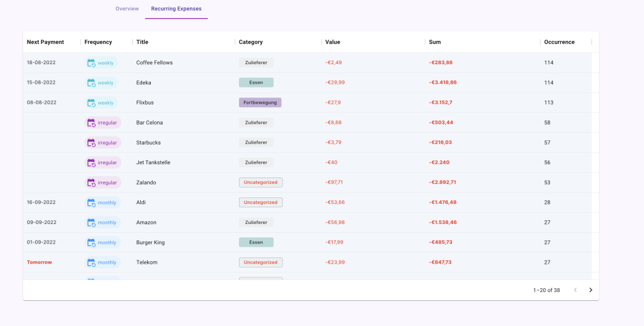Click the weekly calendar icon for Coffee Fellows

[x=91, y=63]
